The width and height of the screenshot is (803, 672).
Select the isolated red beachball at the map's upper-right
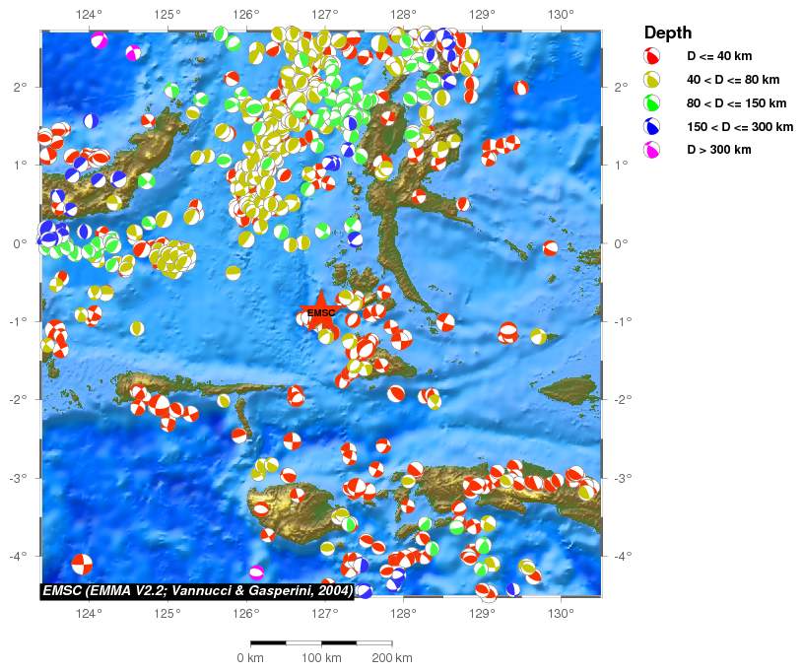tap(520, 88)
